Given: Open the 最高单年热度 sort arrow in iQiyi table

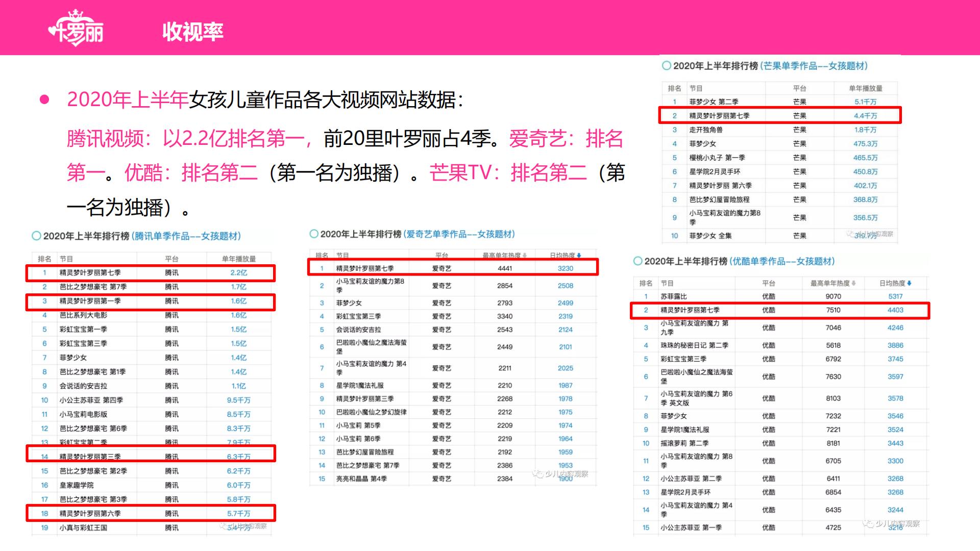Looking at the screenshot, I should (x=525, y=256).
